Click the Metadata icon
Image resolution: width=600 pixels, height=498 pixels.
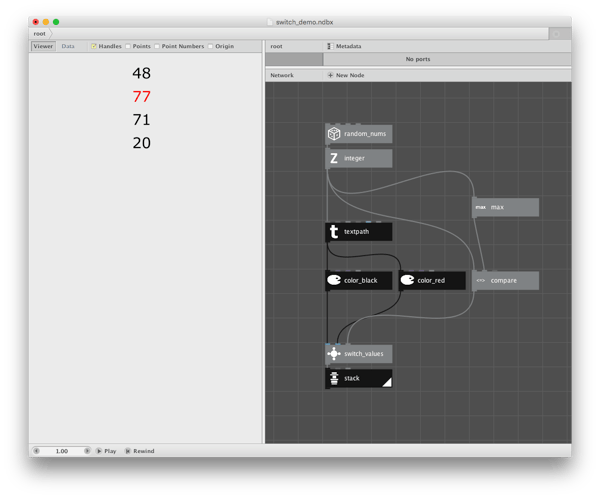(329, 46)
